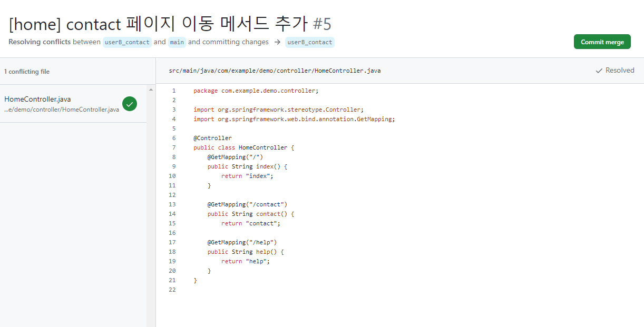
Task: Click the @GetMapping("/contact") line
Action: [x=247, y=204]
